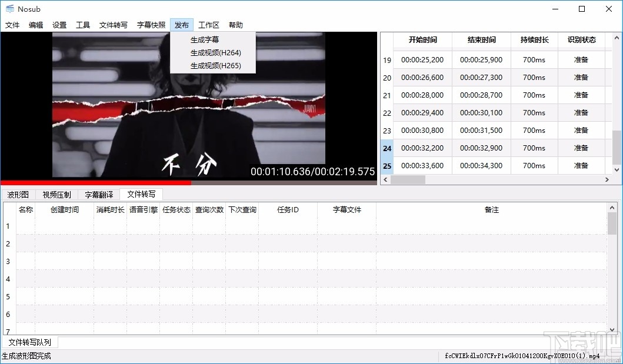623x364 pixels.
Task: Click the Nosub app icon in title bar
Action: click(x=9, y=9)
